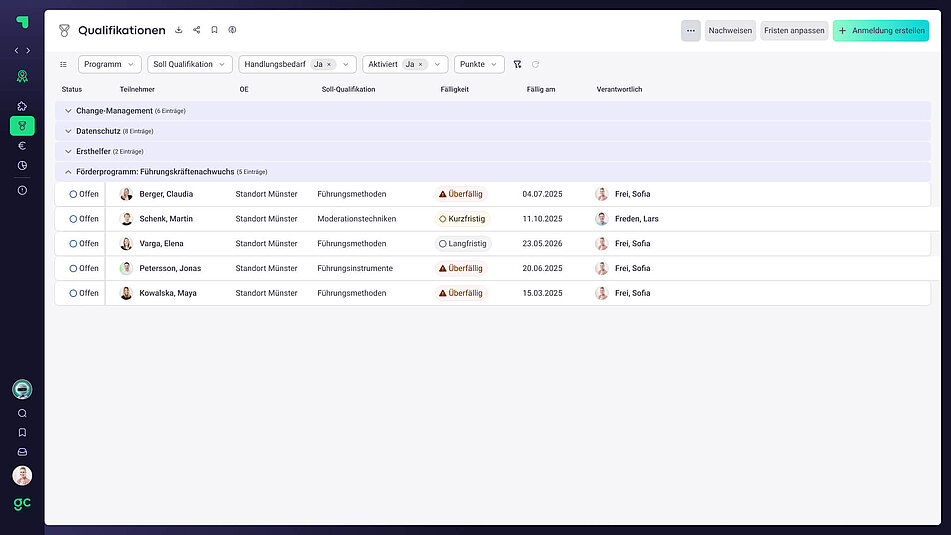Viewport: 951px width, 535px height.
Task: Open the puzzle piece module in the sidebar
Action: pos(22,106)
